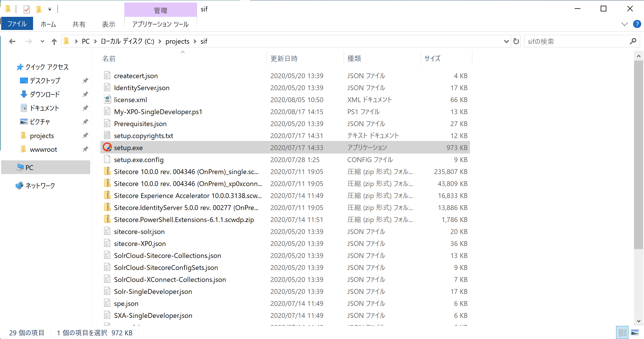Image resolution: width=644 pixels, height=339 pixels.
Task: Sort by サイズ column header
Action: click(x=432, y=58)
